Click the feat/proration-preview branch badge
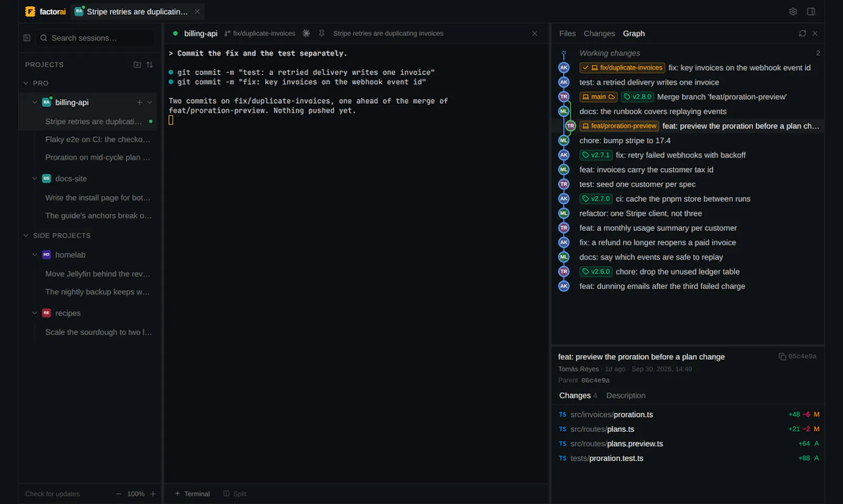Viewport: 843px width, 504px height. coord(619,126)
